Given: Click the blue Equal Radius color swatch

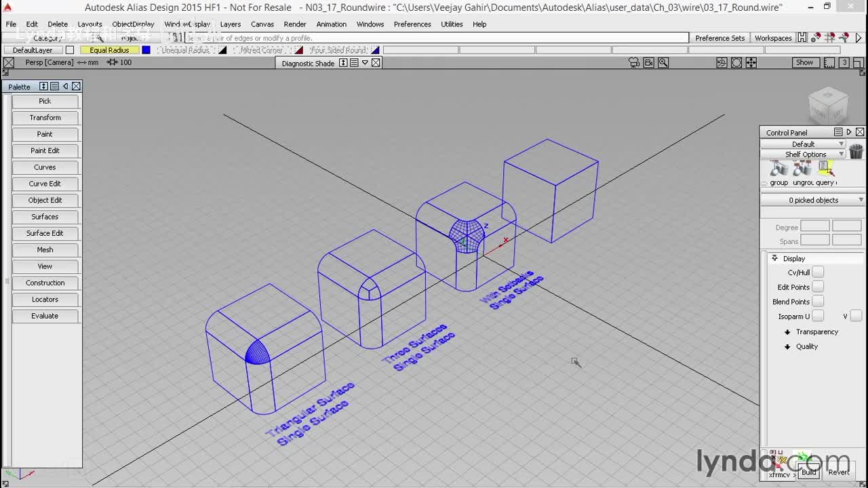Looking at the screenshot, I should point(146,50).
